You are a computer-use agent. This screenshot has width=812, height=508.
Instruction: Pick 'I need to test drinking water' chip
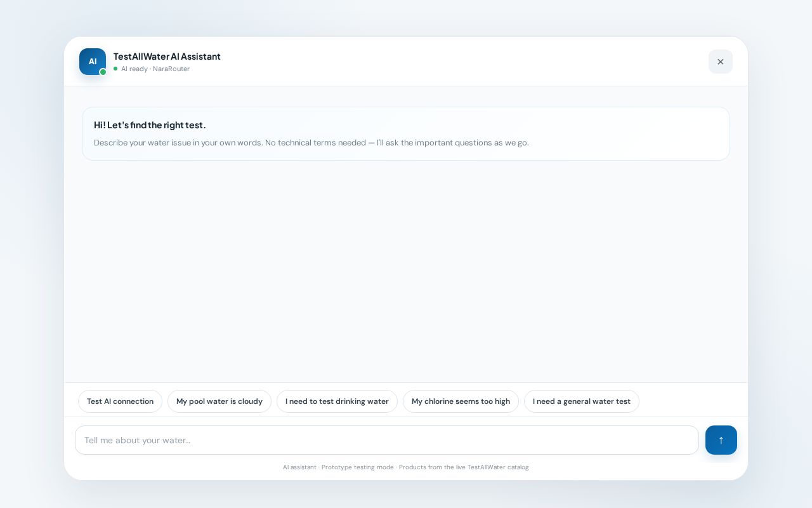tap(337, 401)
